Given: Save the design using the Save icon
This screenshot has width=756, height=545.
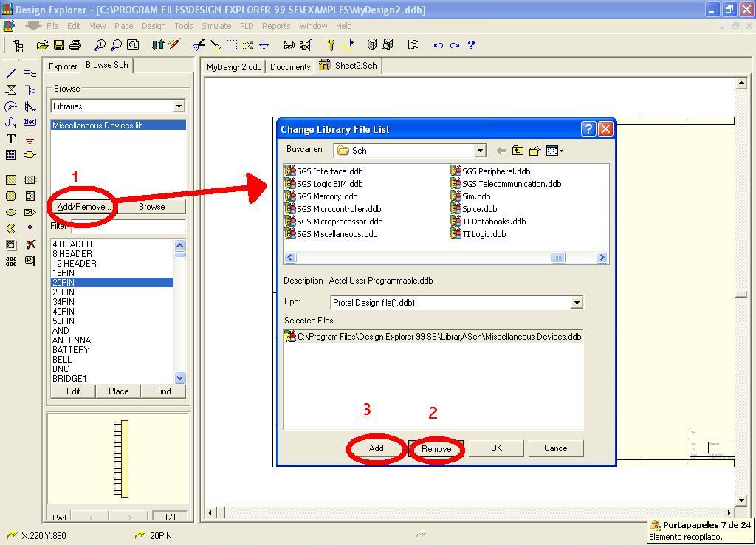Looking at the screenshot, I should click(59, 45).
